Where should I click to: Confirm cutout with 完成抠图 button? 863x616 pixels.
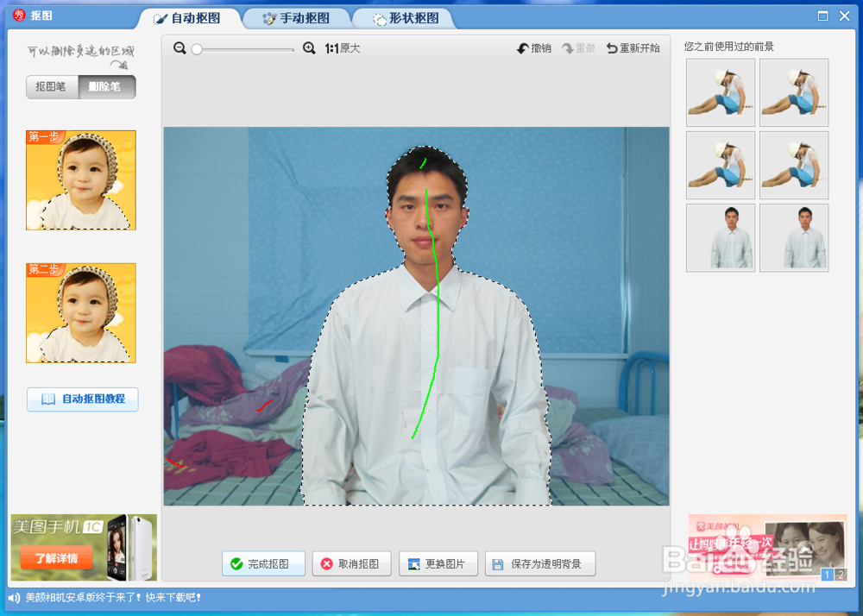click(x=263, y=563)
